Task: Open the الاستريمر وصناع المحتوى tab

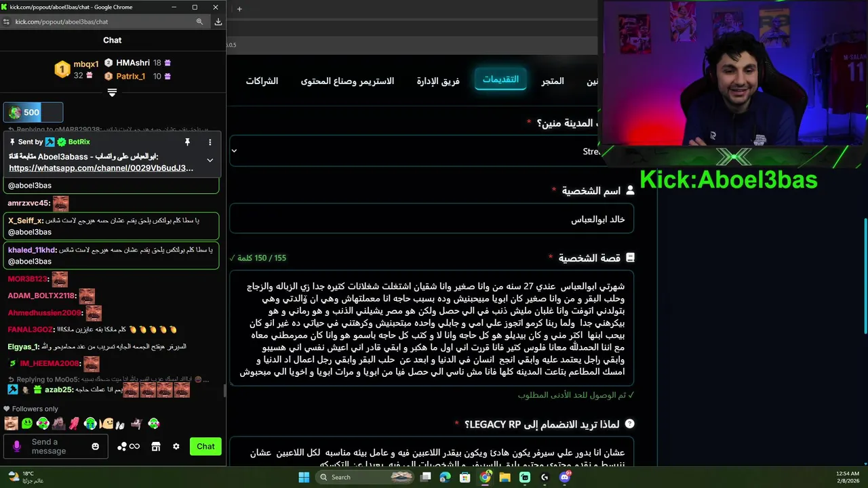Action: click(x=347, y=81)
